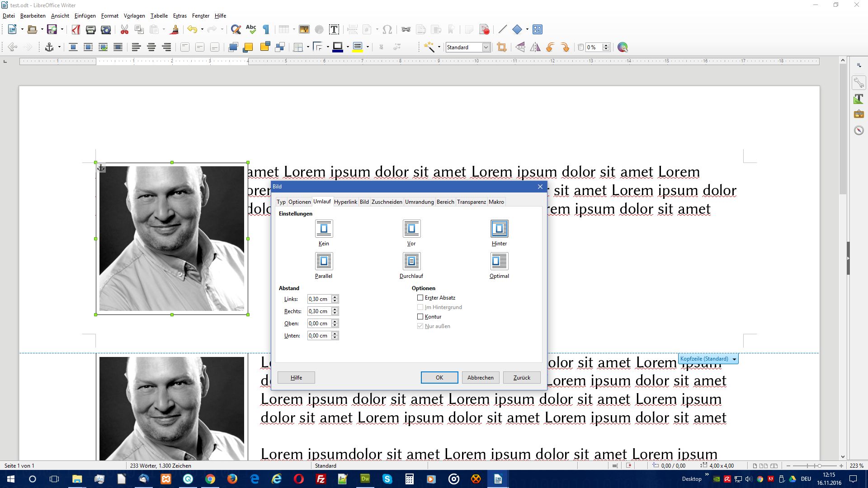Select the Durchlauf wrap option icon
This screenshot has height=488, width=868.
tap(411, 261)
